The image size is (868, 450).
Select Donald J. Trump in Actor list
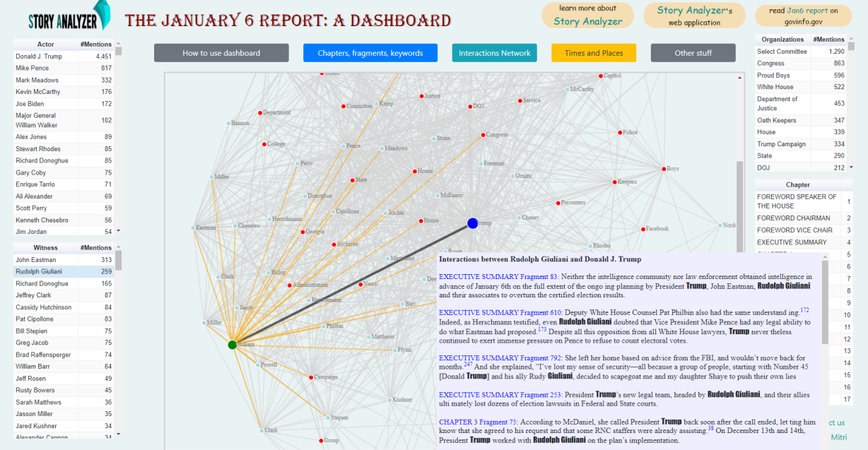(64, 56)
